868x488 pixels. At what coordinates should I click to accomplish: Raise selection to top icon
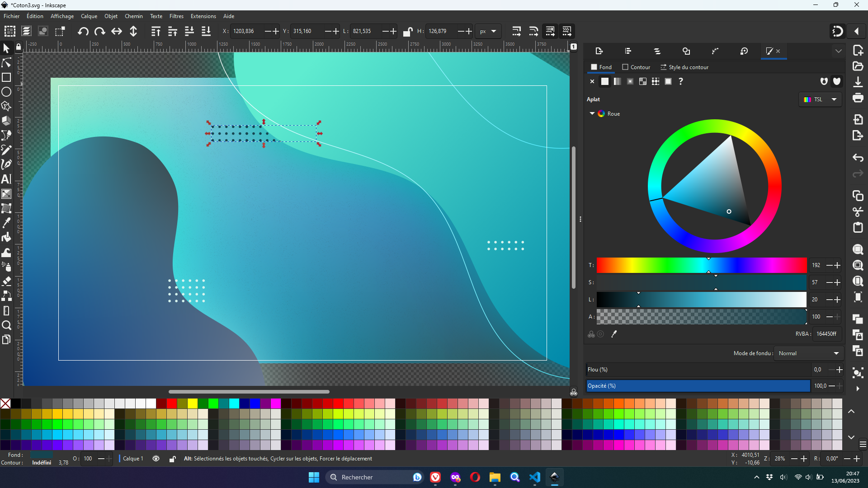tap(156, 31)
